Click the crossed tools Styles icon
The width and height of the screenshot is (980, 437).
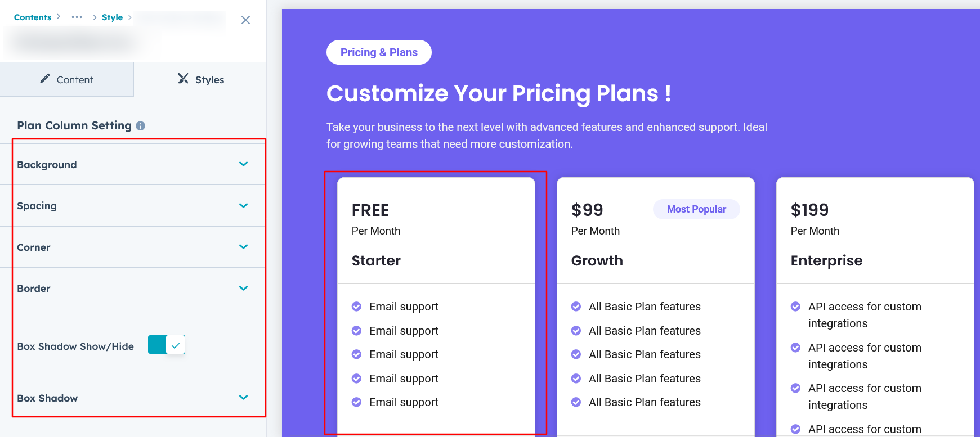coord(183,79)
